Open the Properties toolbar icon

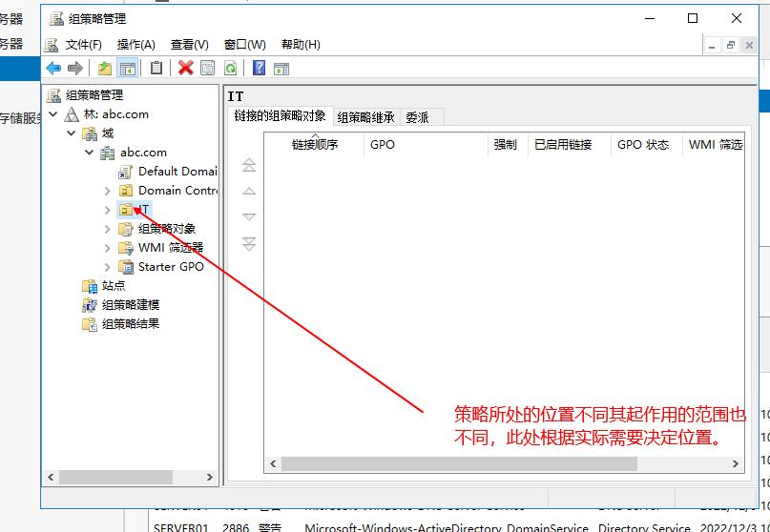click(208, 68)
